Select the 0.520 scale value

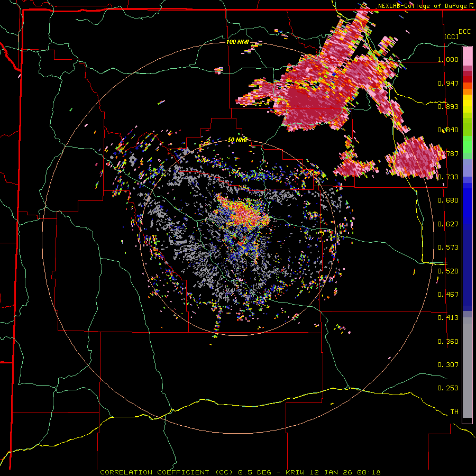448,271
